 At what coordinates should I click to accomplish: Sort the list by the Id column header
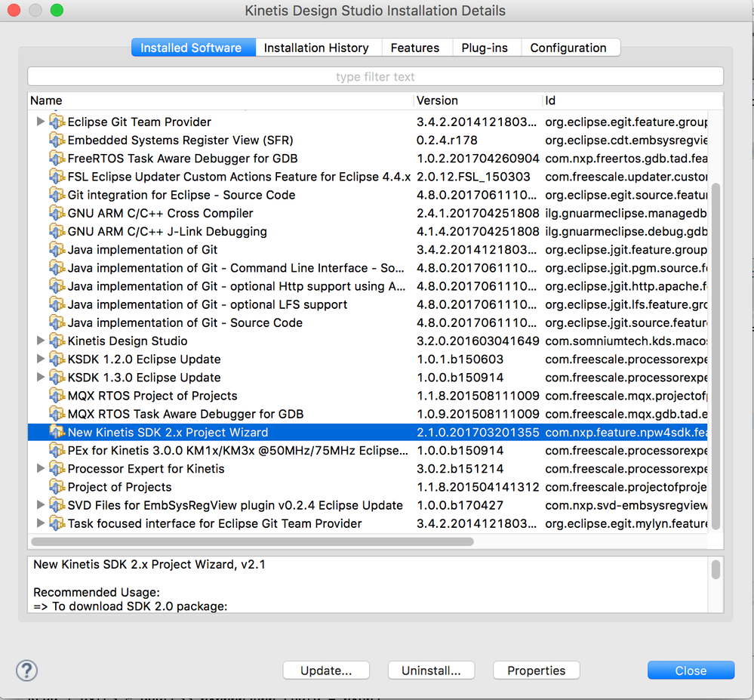point(632,100)
